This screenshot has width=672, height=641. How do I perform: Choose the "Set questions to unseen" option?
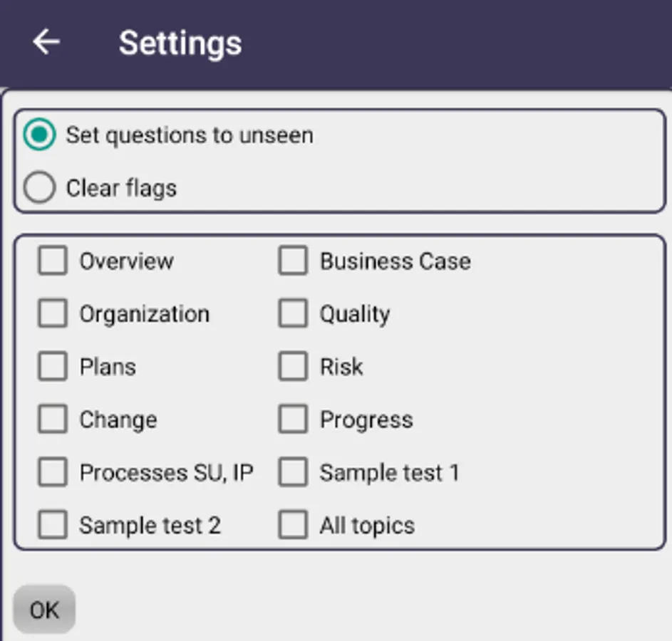(x=39, y=135)
